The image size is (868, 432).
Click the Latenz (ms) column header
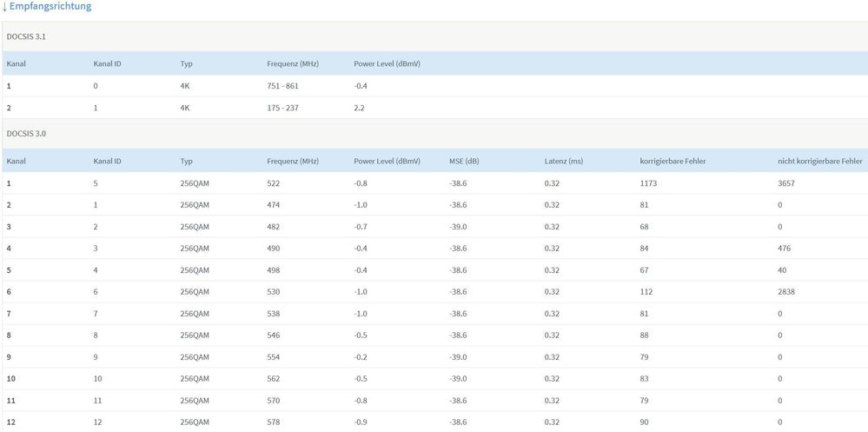pos(564,161)
